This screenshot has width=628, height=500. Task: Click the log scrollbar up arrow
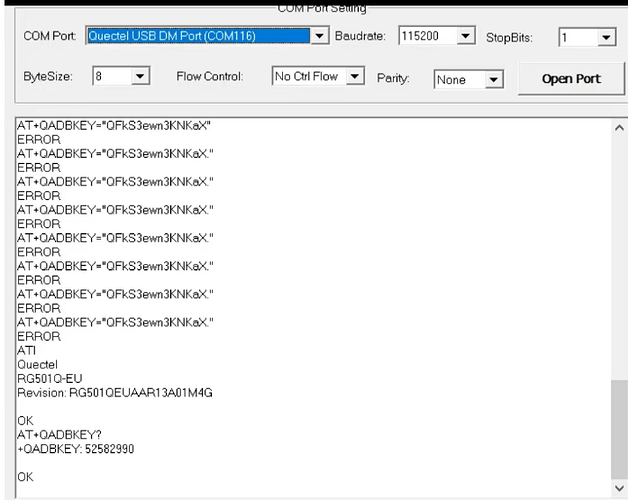tap(619, 128)
